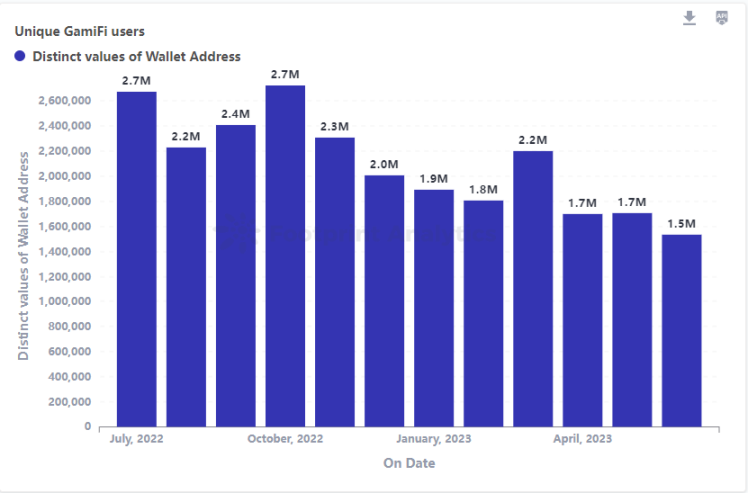
Task: Click the blue legend color dot
Action: point(20,57)
